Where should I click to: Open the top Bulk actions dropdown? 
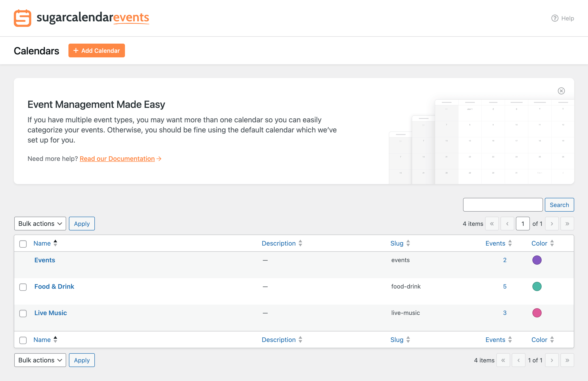coord(40,224)
